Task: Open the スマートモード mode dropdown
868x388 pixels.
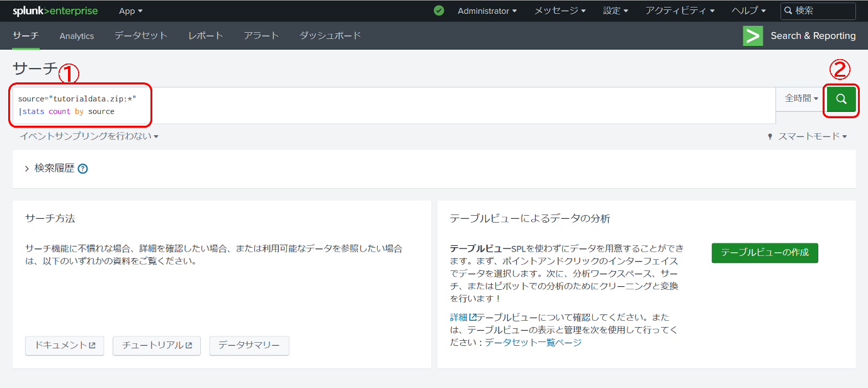Action: coord(811,136)
